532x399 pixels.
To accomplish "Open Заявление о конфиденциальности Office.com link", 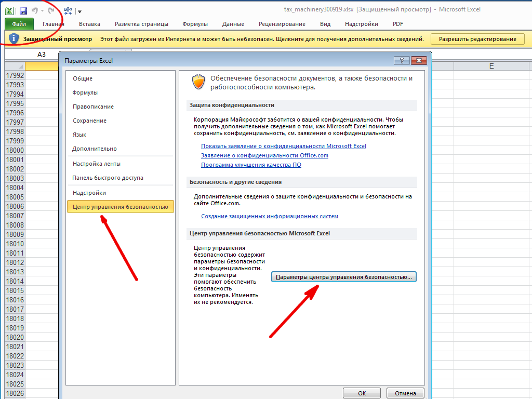I will click(264, 155).
